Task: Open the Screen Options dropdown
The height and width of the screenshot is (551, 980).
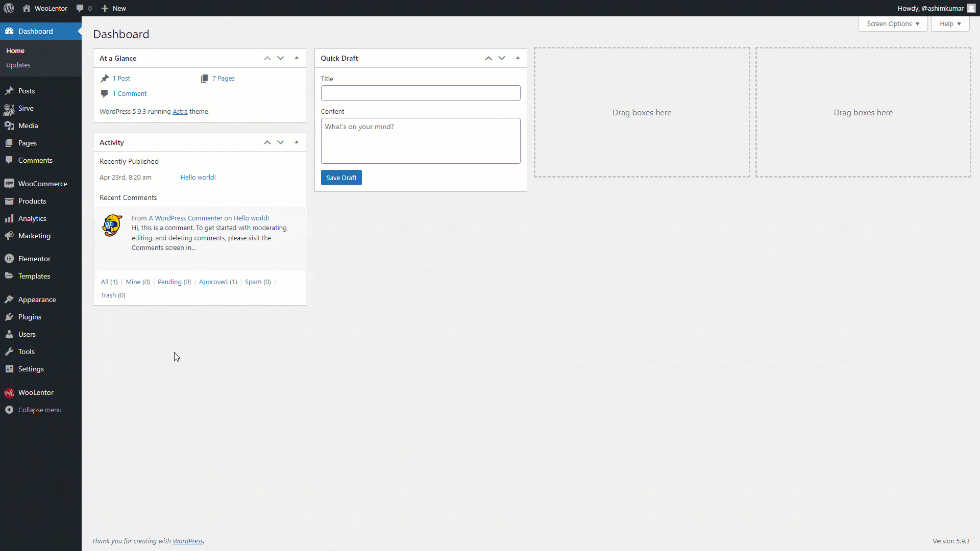Action: pos(892,23)
